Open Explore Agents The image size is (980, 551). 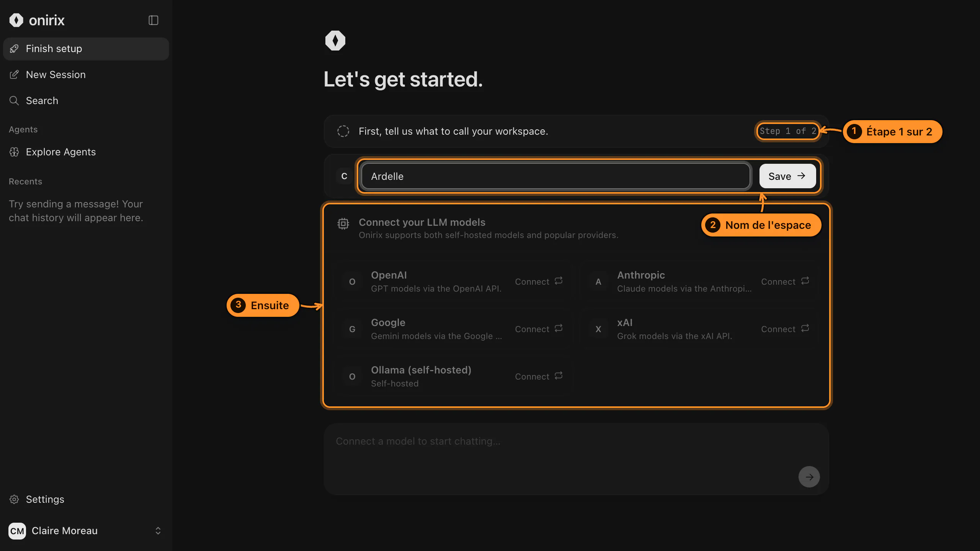click(86, 152)
